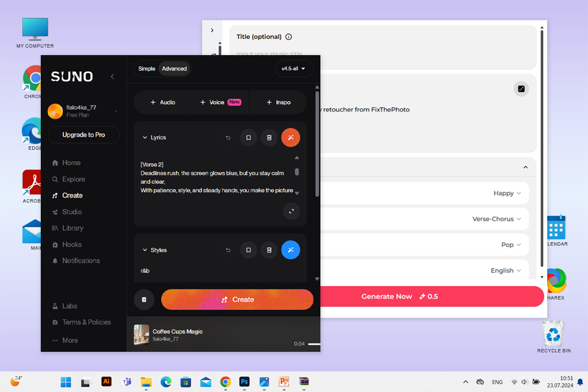
Task: Collapse the options section with the up chevron
Action: pos(525,167)
